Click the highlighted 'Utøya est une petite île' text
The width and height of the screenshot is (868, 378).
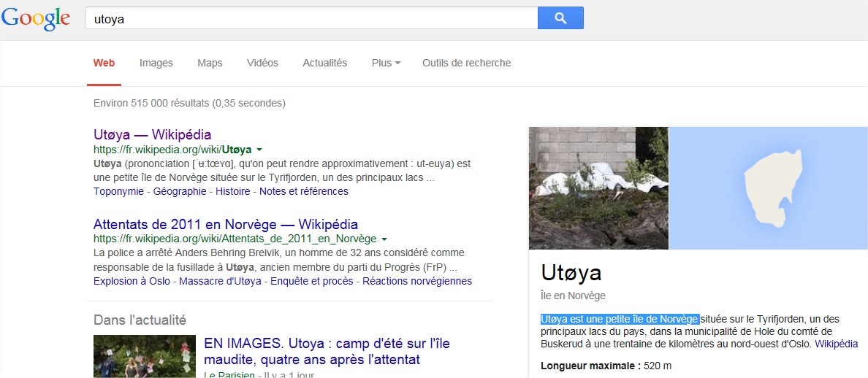click(x=620, y=319)
